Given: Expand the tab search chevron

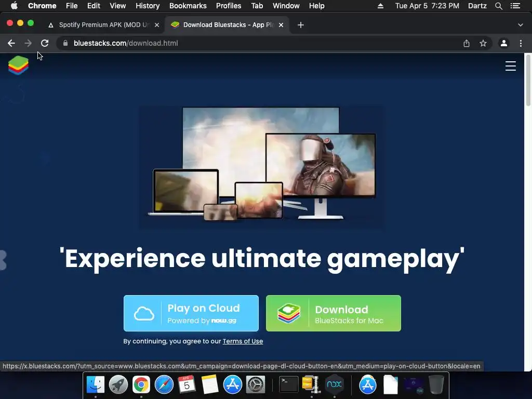Looking at the screenshot, I should 521,25.
